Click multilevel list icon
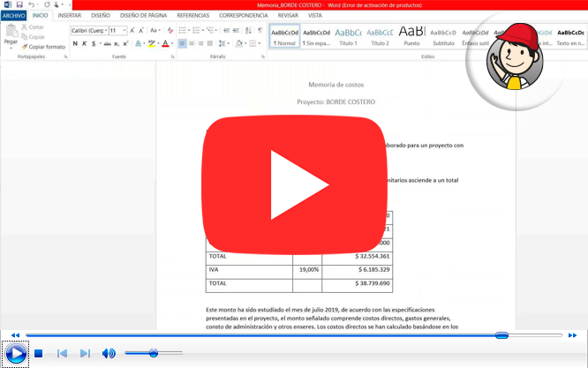This screenshot has height=368, width=588. click(210, 30)
